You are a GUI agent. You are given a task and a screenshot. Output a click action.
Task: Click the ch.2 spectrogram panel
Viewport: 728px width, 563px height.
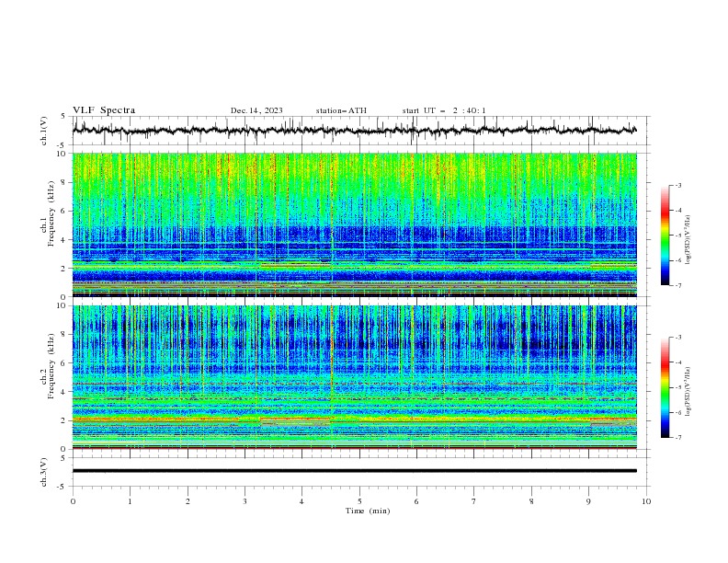(355, 377)
